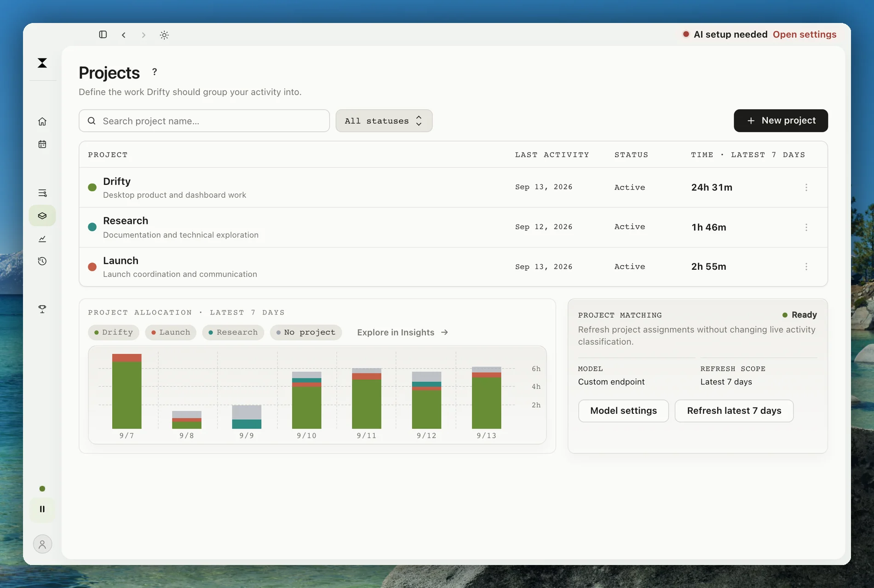Open the Home sidebar icon

point(42,121)
